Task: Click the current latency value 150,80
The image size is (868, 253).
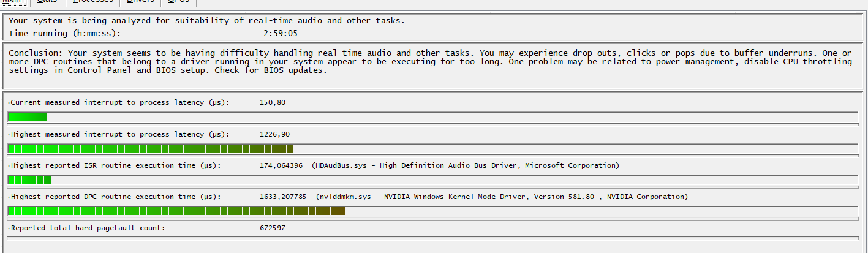Action: [272, 102]
